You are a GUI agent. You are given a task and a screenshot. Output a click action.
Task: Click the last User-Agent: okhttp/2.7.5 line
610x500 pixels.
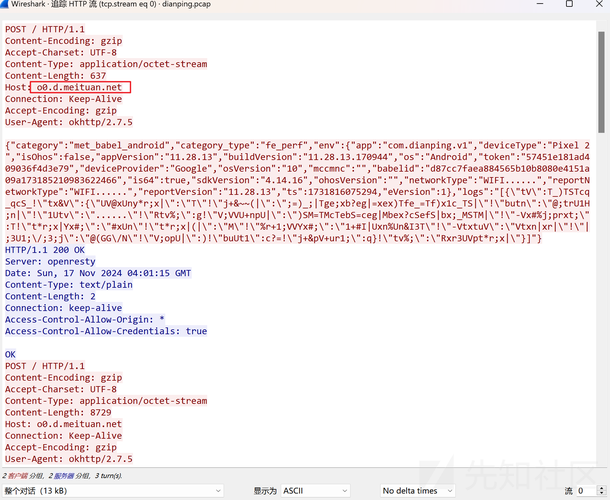tap(68, 459)
